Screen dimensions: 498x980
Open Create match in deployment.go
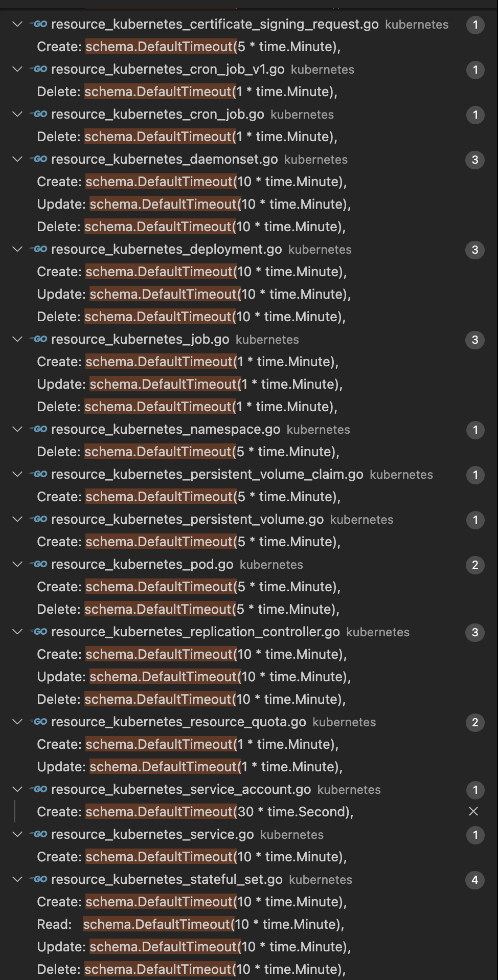[x=192, y=272]
